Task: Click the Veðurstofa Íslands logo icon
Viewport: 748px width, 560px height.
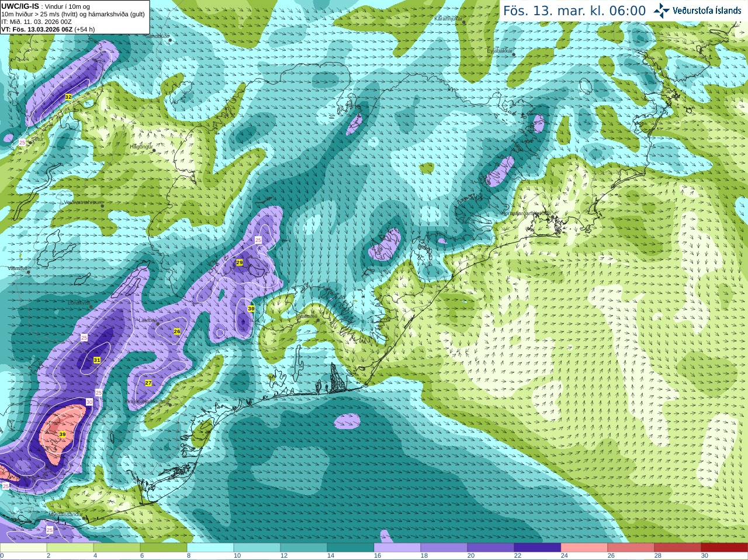Action: tap(662, 11)
